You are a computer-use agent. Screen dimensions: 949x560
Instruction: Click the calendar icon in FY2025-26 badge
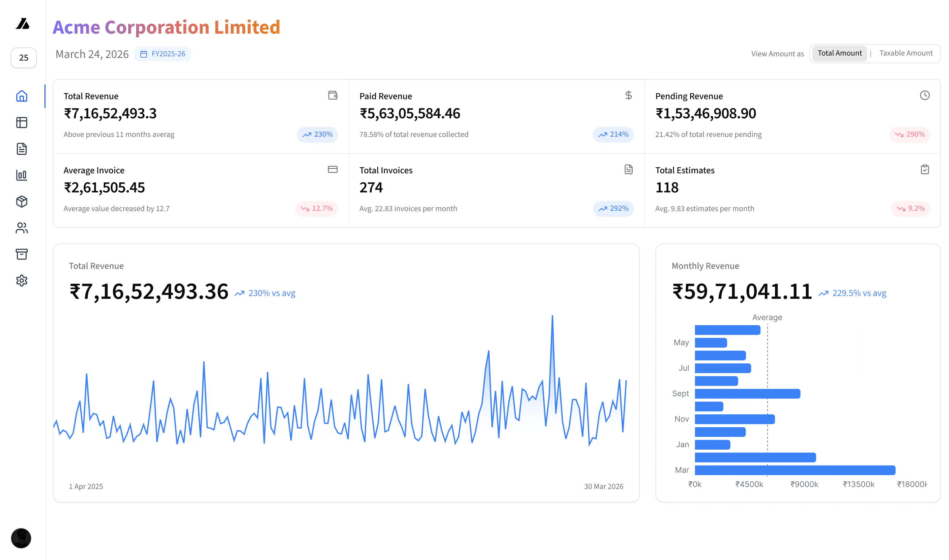(x=143, y=54)
